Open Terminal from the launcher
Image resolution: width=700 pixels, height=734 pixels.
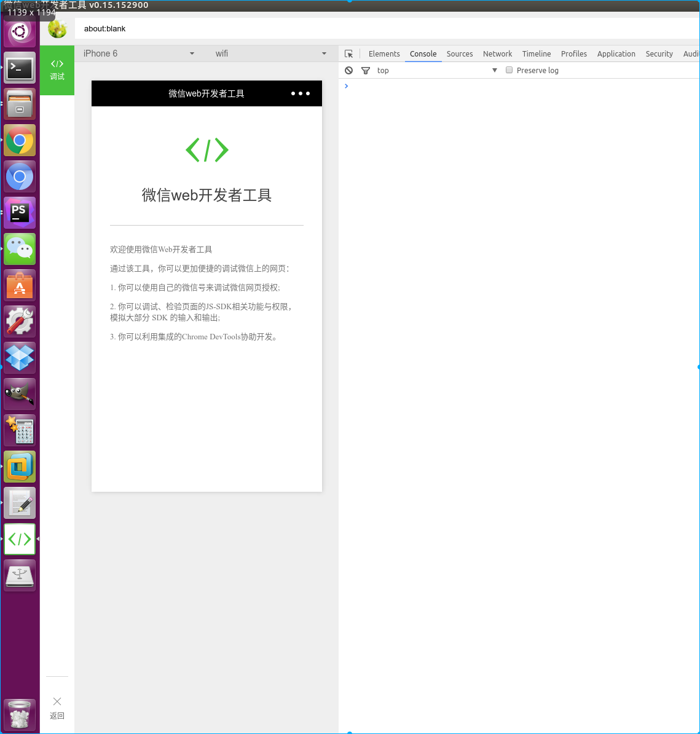[x=20, y=68]
